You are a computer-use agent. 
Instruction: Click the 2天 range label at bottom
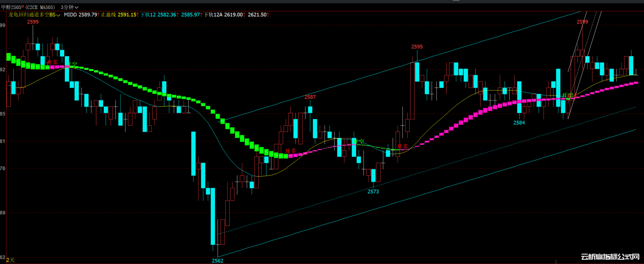(10, 260)
